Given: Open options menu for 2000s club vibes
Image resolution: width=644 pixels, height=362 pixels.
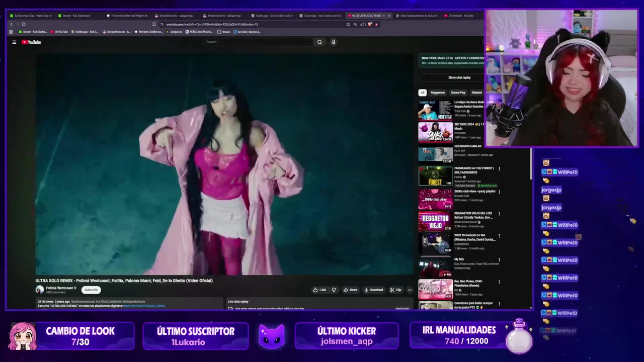Looking at the screenshot, I should tap(500, 192).
